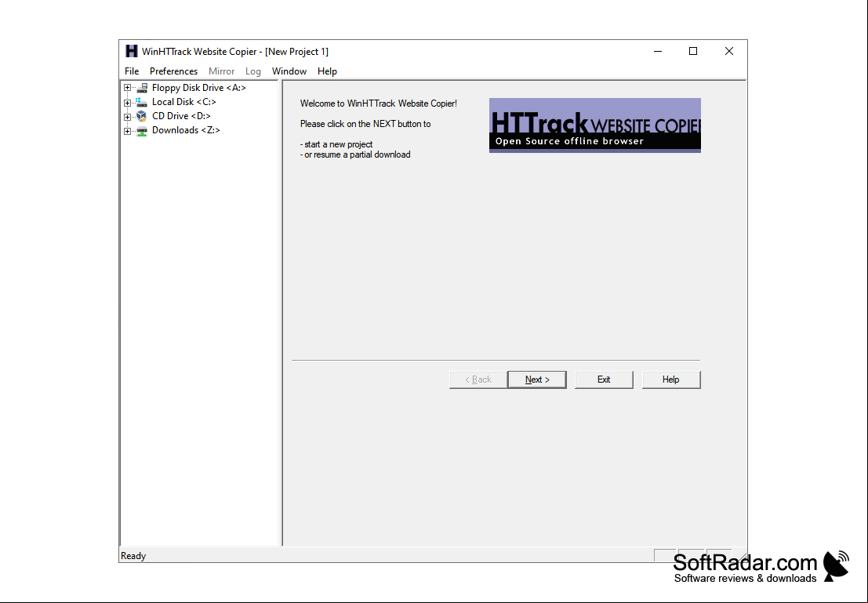
Task: Select the 'CD Drive <D:>' label
Action: tap(181, 116)
